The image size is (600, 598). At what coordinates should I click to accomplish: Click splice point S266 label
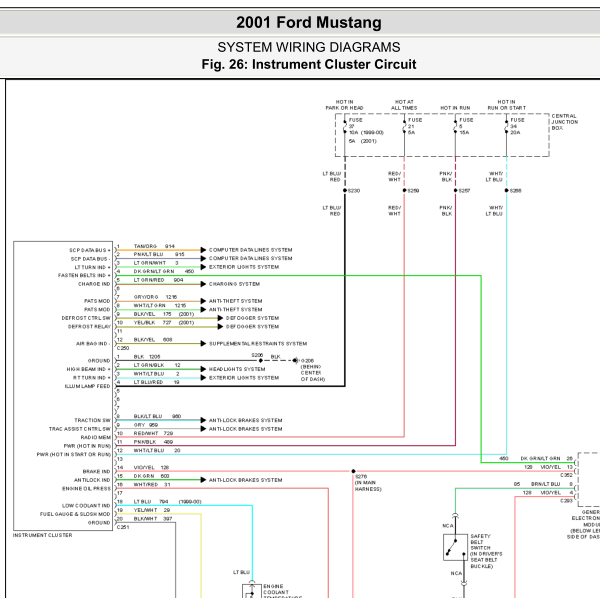(x=516, y=191)
